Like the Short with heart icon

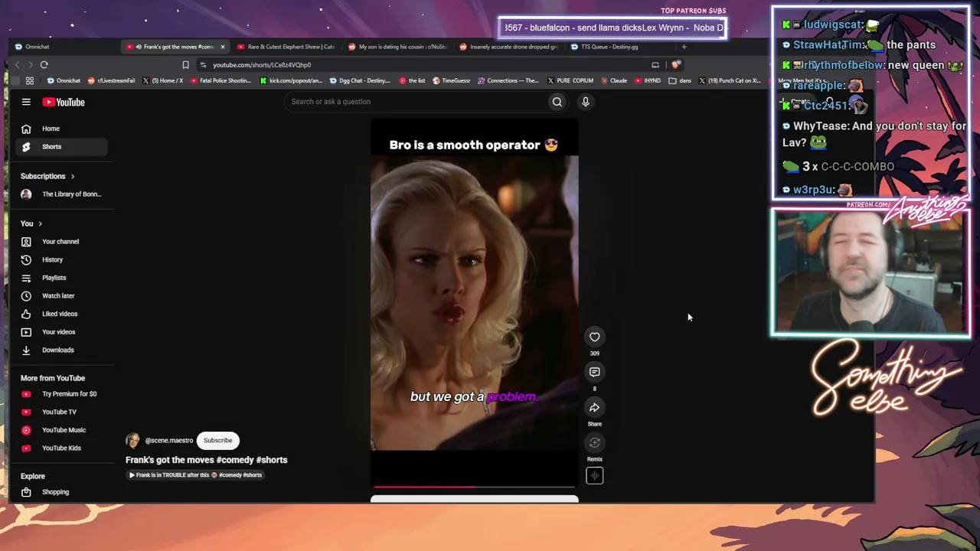[x=595, y=337]
